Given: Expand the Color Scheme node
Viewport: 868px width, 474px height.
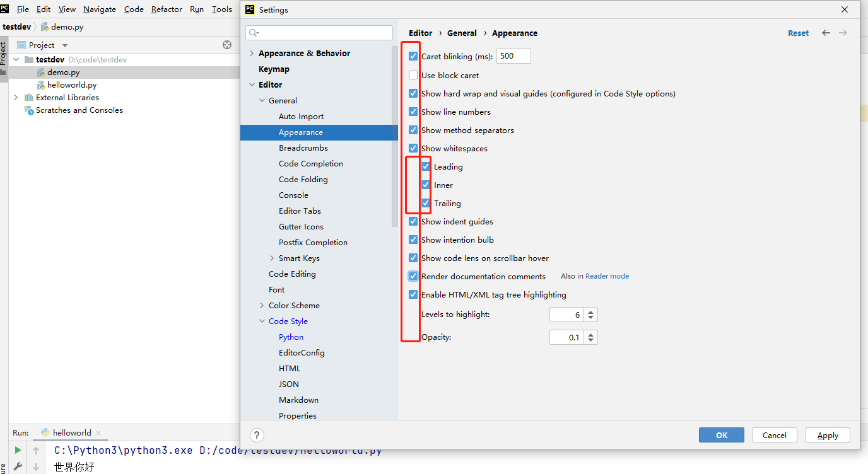Looking at the screenshot, I should pos(262,306).
